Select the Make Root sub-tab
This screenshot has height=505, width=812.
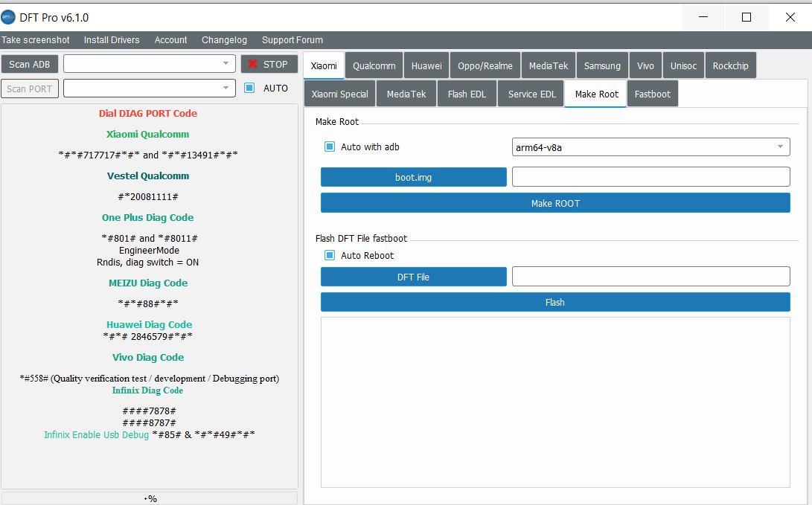tap(596, 94)
